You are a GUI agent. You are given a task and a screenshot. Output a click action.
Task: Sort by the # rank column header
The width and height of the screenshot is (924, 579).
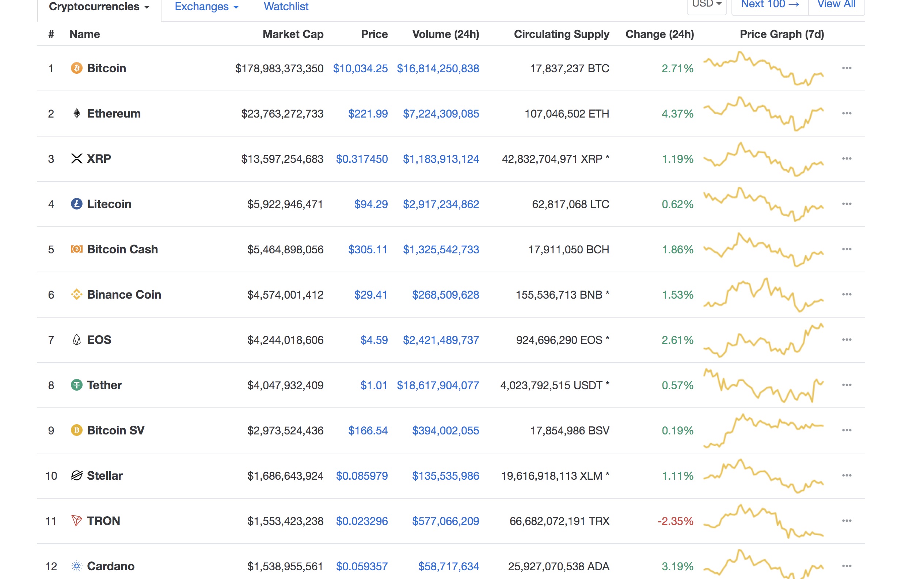point(51,34)
